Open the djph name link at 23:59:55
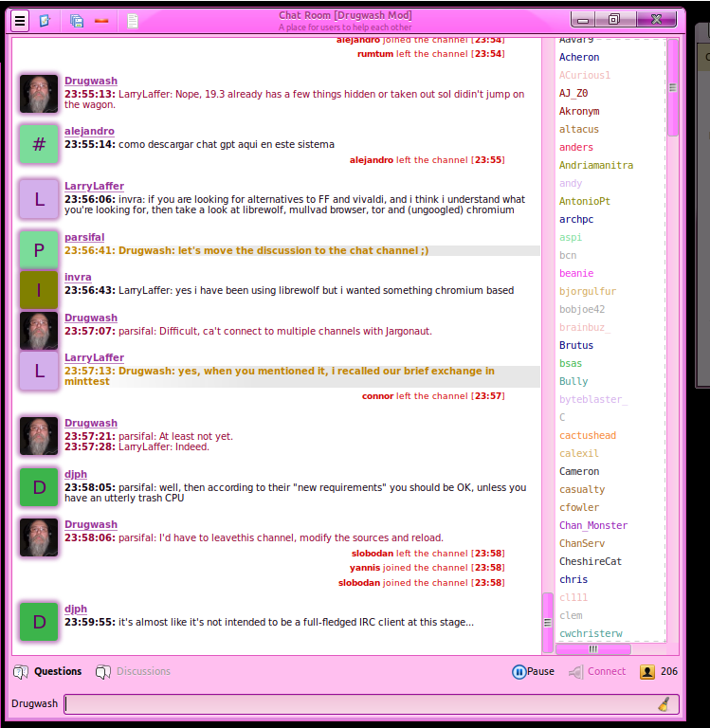This screenshot has height=728, width=710. pyautogui.click(x=76, y=609)
